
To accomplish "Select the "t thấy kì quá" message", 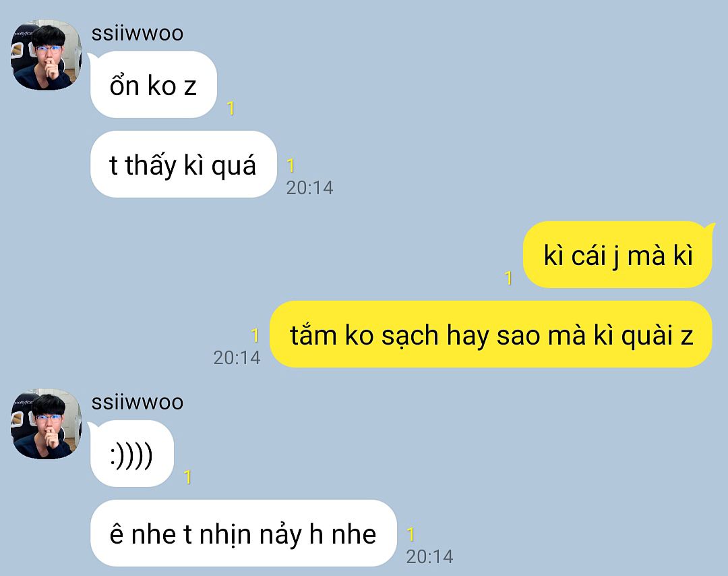I will pyautogui.click(x=183, y=165).
